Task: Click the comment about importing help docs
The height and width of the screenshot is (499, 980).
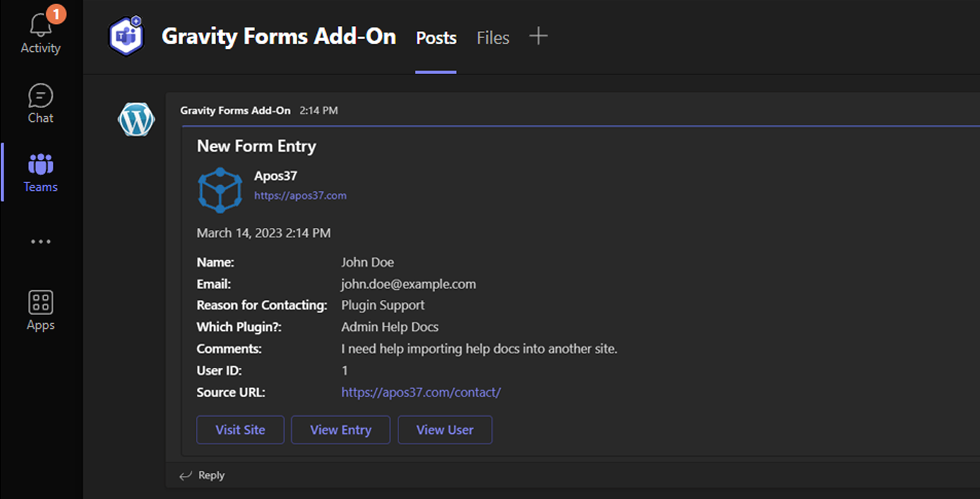Action: pyautogui.click(x=479, y=349)
